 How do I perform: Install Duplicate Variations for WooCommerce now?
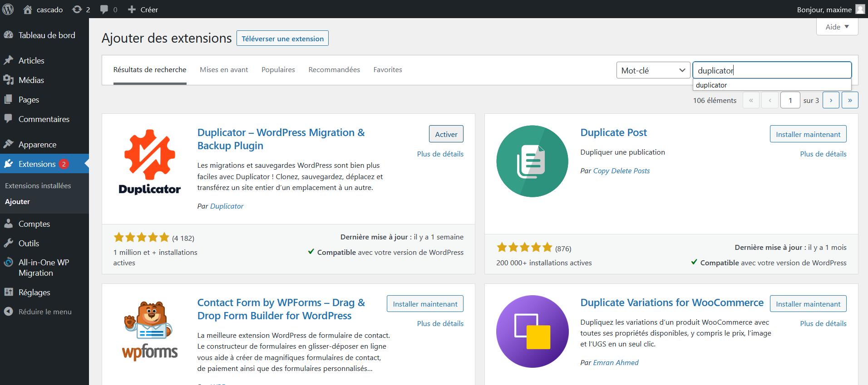808,304
